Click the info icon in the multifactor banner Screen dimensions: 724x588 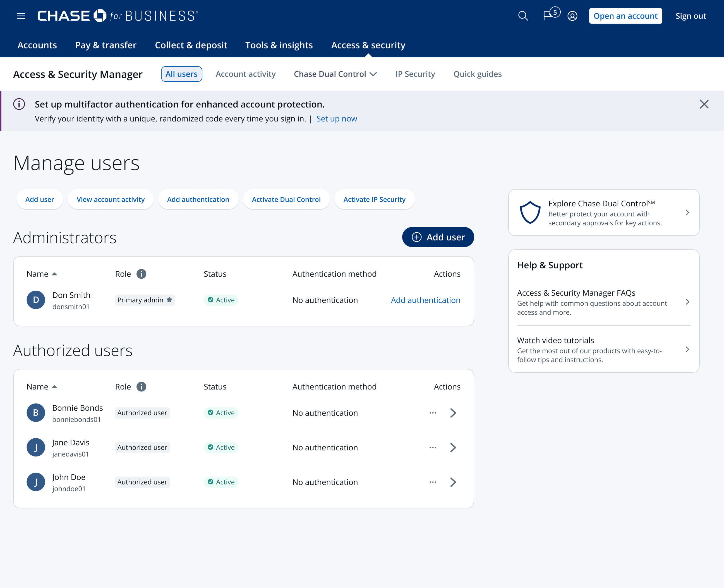pos(19,104)
